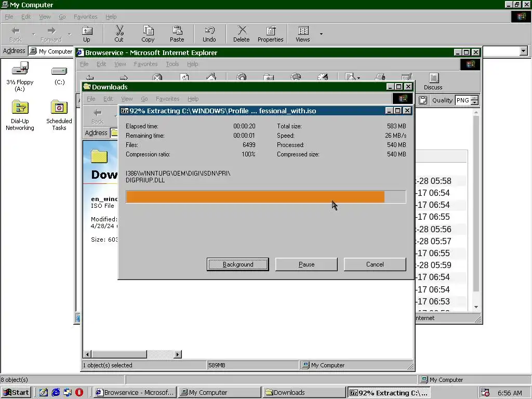
Task: Click the clipboard icon beside Quality
Action: (x=423, y=100)
